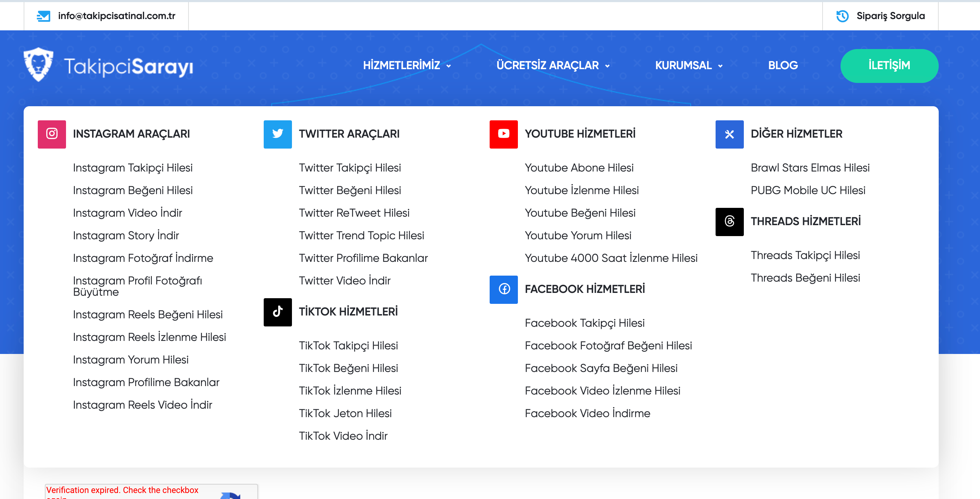Click the Diğer Hizmetler tools icon
This screenshot has width=980, height=499.
point(730,134)
